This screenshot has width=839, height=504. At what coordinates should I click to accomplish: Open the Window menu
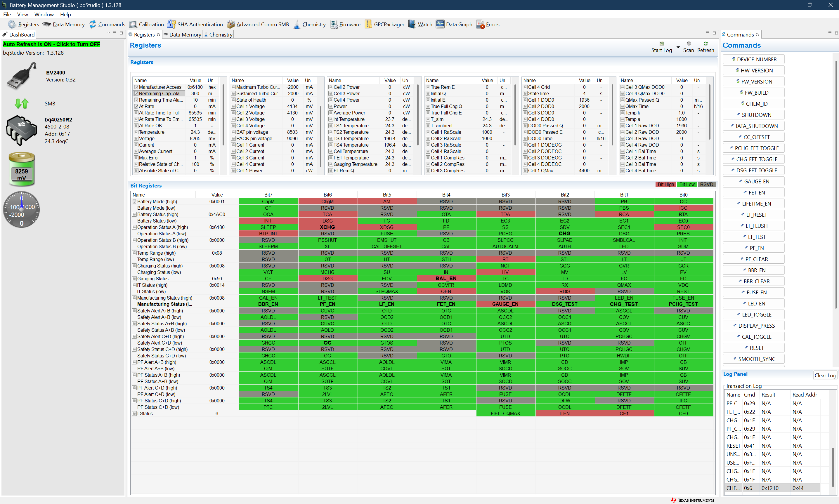pyautogui.click(x=44, y=15)
